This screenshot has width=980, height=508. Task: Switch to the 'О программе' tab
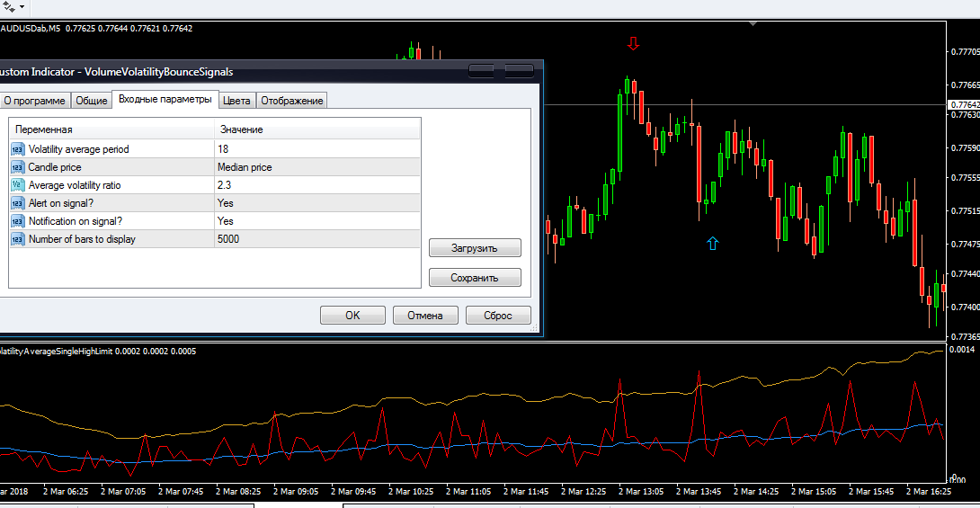34,101
